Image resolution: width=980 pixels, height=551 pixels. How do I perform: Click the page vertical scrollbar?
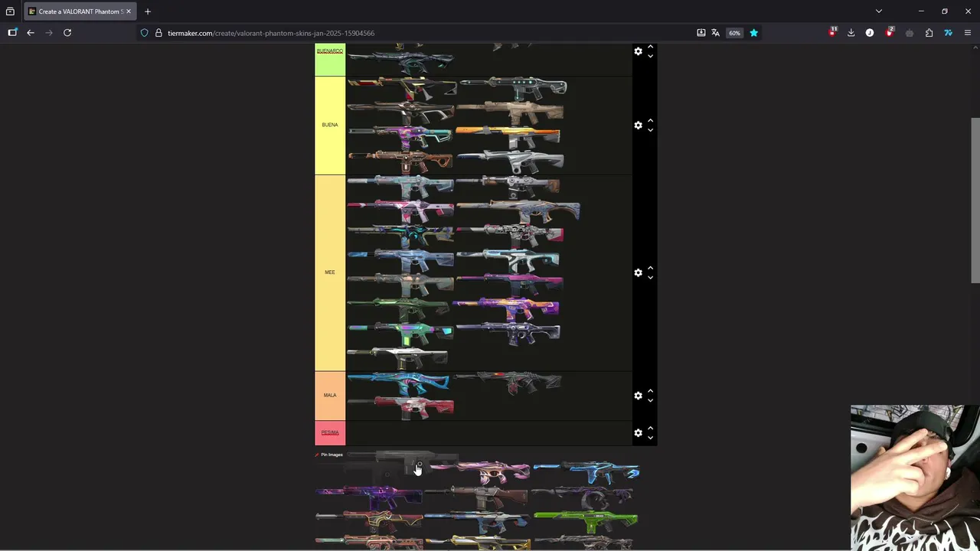pyautogui.click(x=975, y=201)
